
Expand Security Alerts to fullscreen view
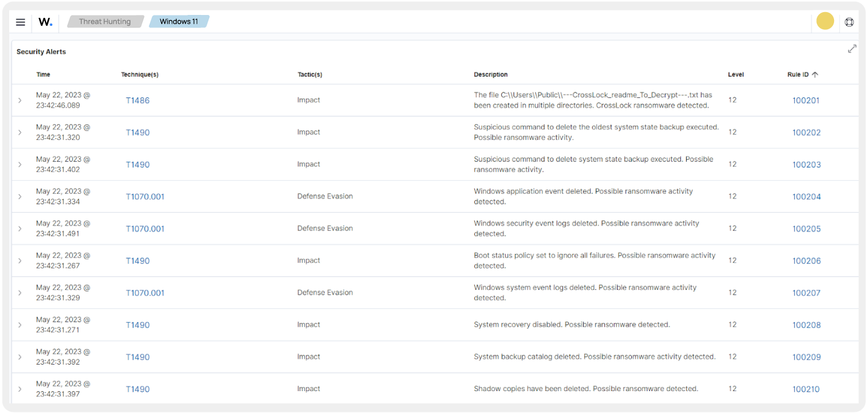[x=852, y=49]
